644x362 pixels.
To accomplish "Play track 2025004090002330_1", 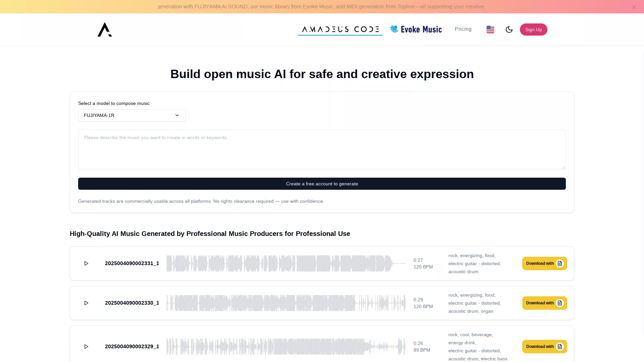I will (x=86, y=303).
